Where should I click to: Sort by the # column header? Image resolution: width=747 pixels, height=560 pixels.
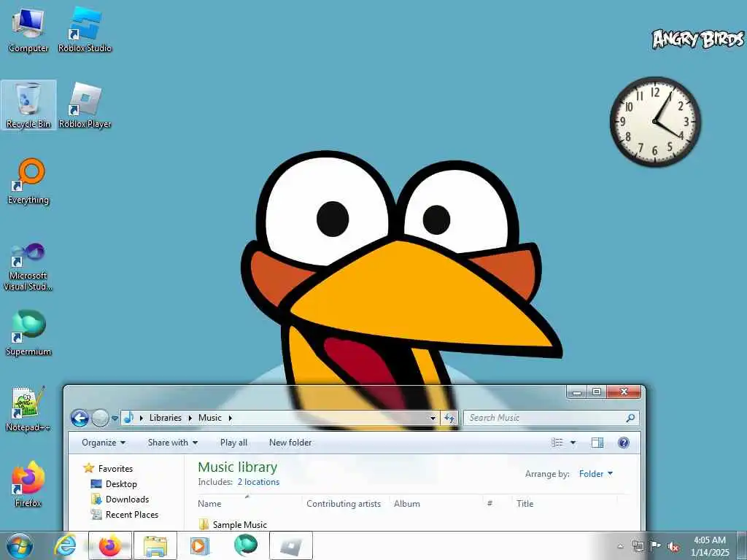[x=498, y=503]
